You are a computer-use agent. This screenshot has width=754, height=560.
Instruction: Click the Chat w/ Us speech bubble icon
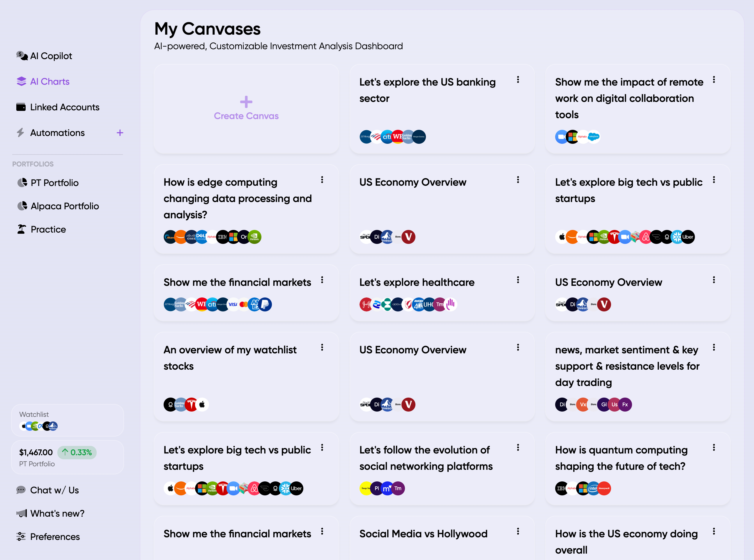(x=21, y=490)
